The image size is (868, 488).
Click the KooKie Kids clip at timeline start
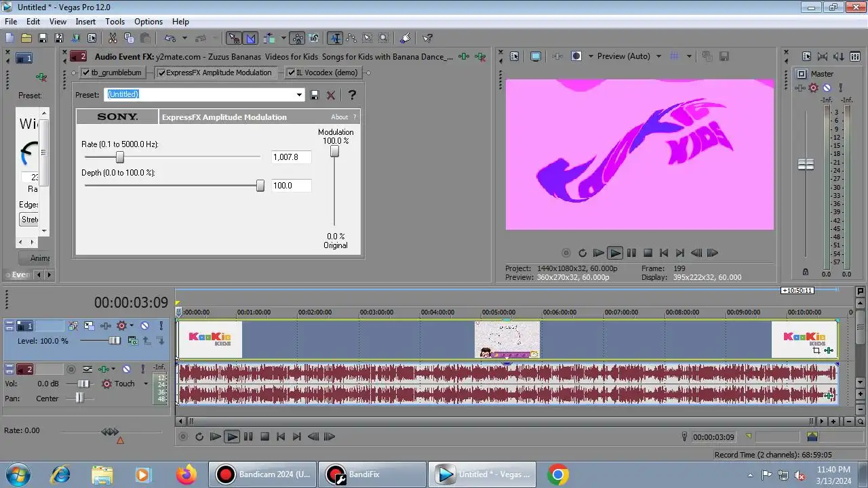210,340
